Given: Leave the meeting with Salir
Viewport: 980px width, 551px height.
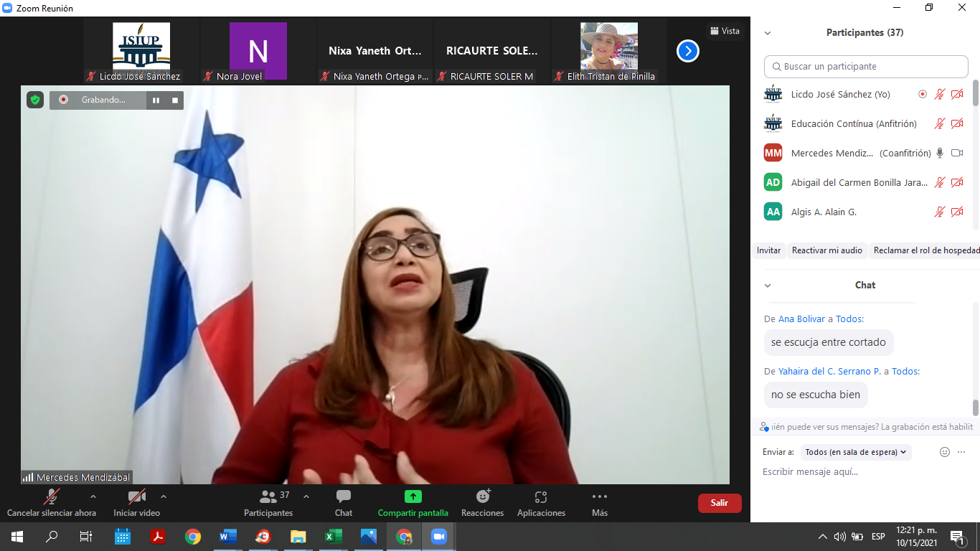Looking at the screenshot, I should click(x=720, y=503).
